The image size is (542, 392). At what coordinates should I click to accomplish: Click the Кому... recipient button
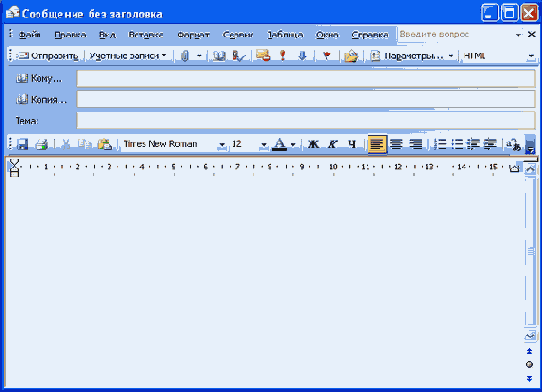(x=39, y=79)
